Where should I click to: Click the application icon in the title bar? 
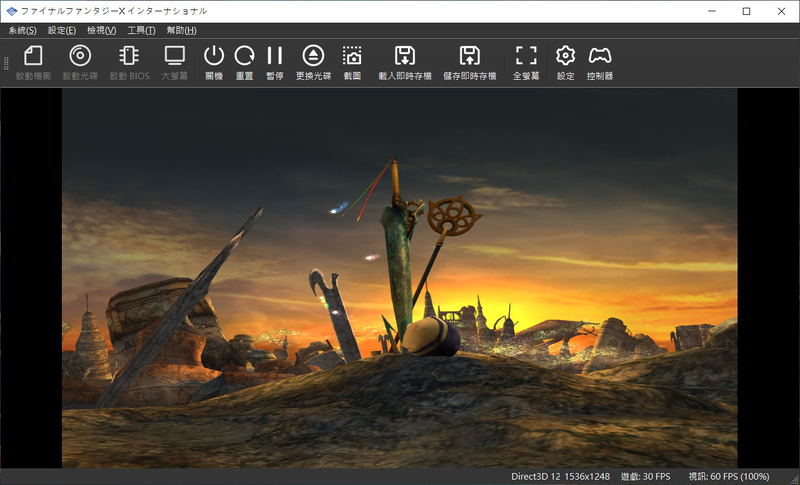(11, 11)
